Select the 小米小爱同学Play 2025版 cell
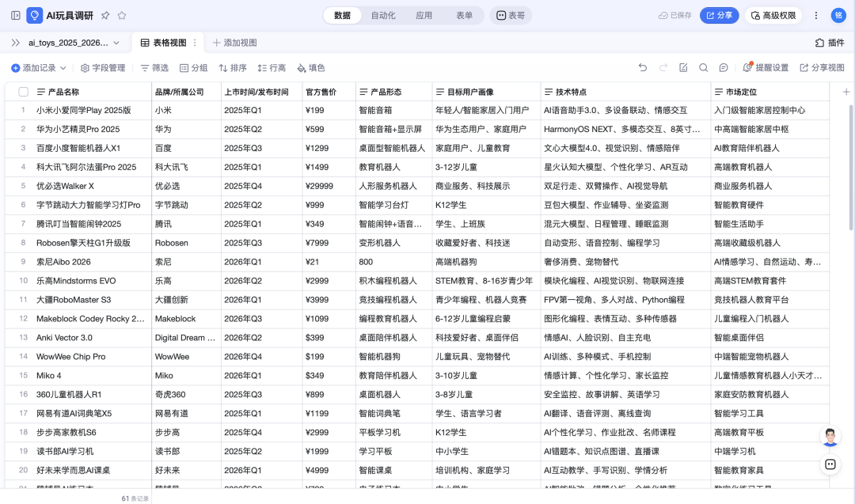The image size is (855, 504). coord(84,110)
